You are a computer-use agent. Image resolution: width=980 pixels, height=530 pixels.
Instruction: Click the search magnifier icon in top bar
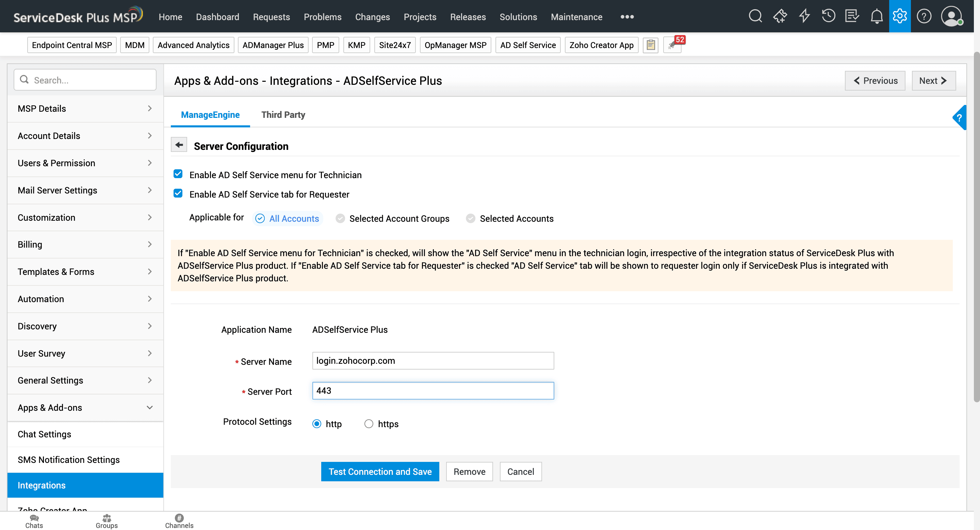point(755,16)
